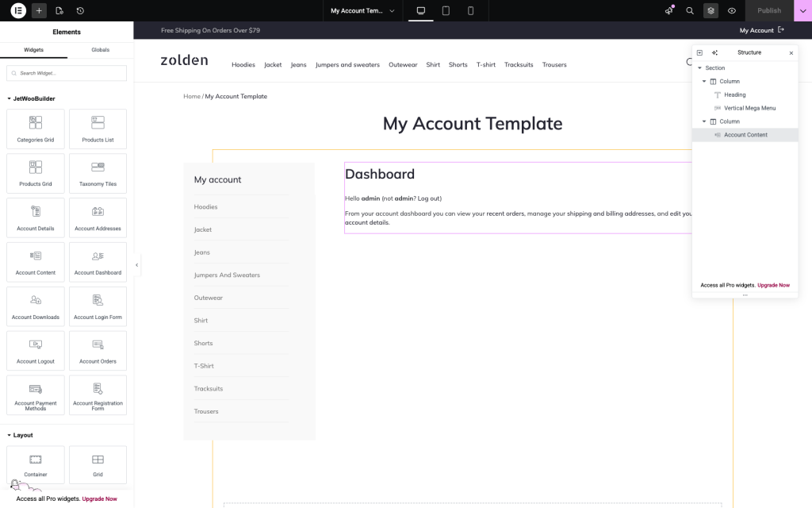Select the Account Logout widget
812x508 pixels.
[x=36, y=351]
